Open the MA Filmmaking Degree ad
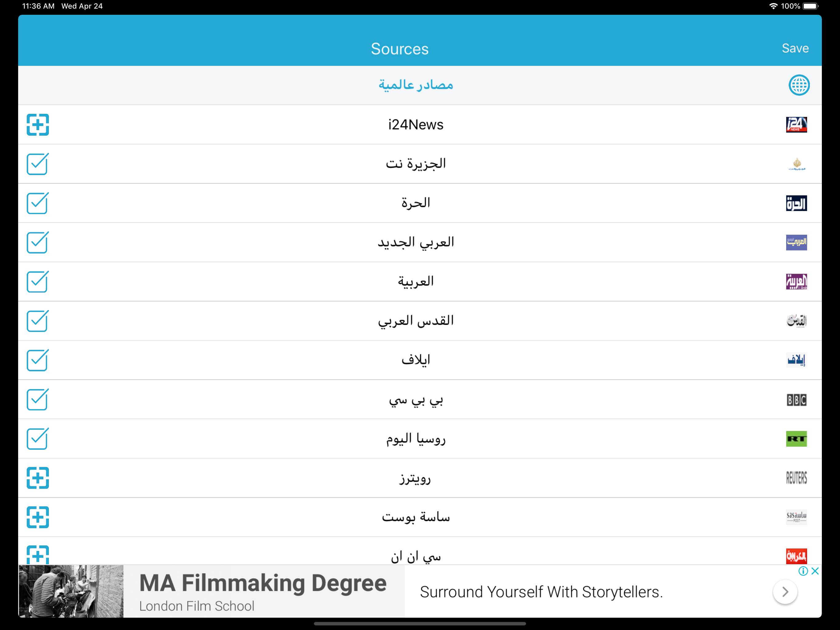This screenshot has width=840, height=630. (x=263, y=583)
